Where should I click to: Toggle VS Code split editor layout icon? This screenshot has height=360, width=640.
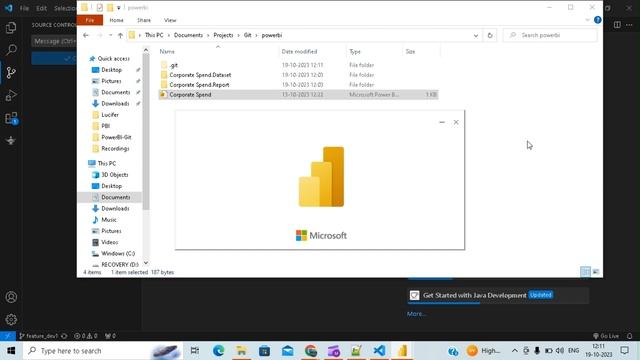[617, 25]
